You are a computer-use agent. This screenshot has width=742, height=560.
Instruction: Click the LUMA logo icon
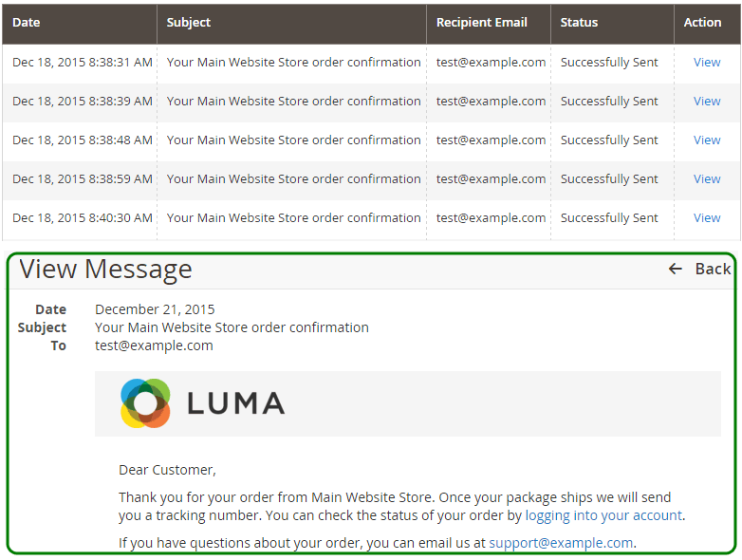click(145, 403)
